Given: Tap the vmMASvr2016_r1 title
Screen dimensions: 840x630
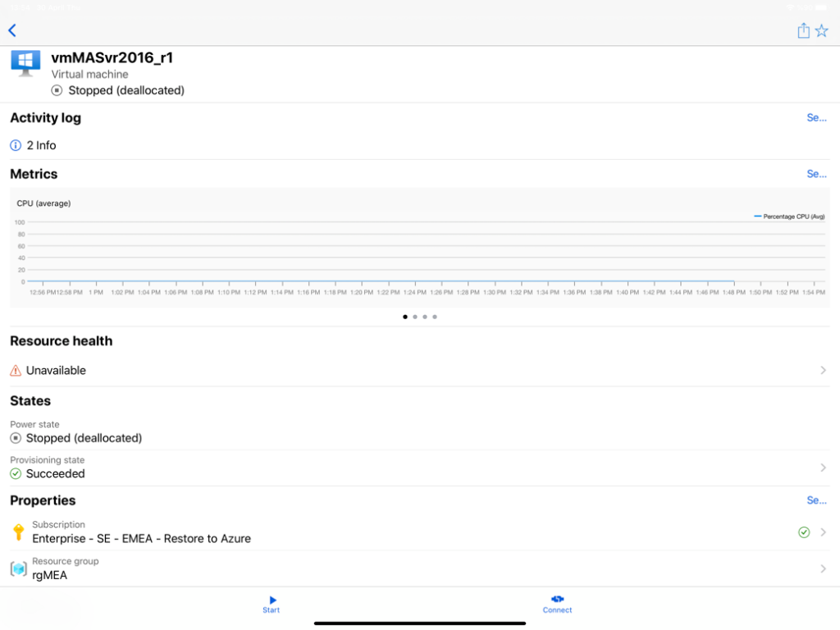Looking at the screenshot, I should (x=112, y=58).
